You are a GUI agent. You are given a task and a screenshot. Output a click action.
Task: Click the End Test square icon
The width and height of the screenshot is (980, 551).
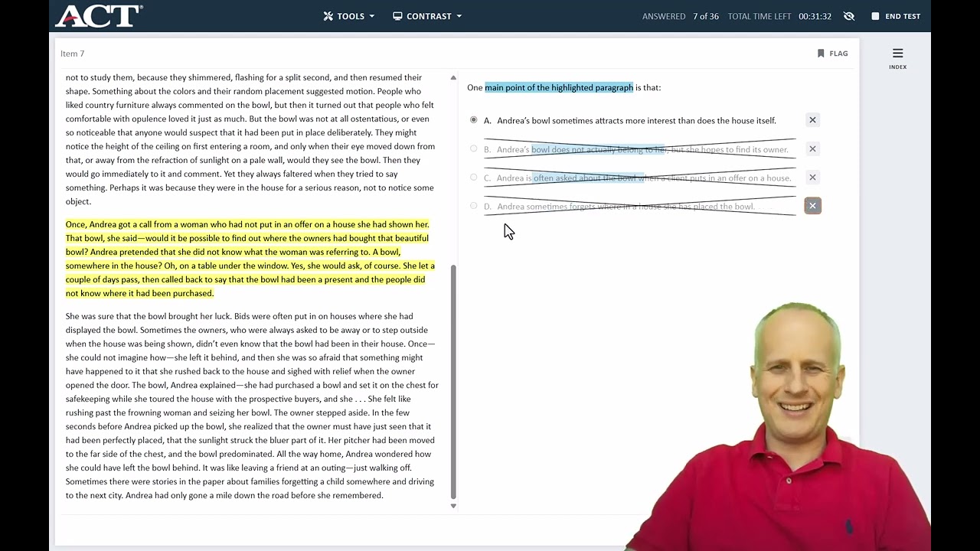point(875,16)
